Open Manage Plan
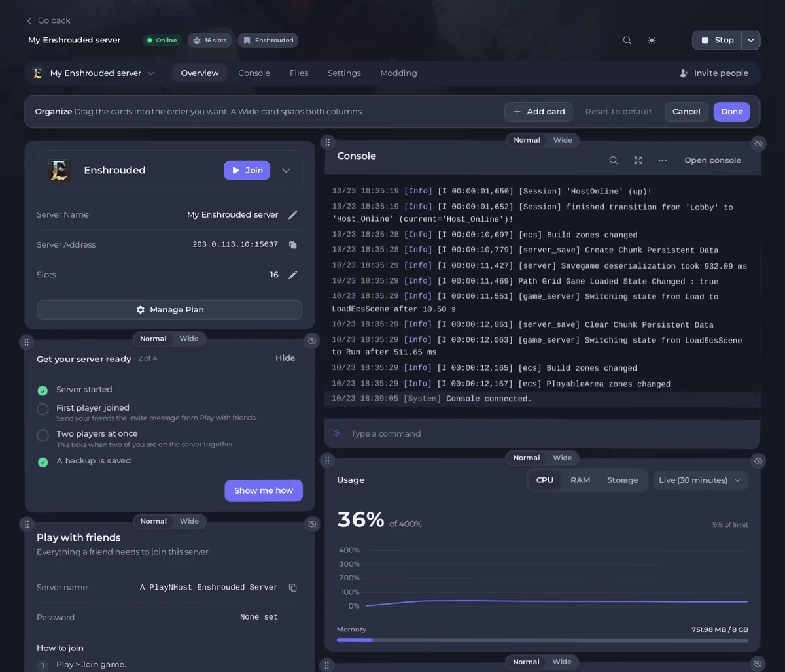The height and width of the screenshot is (672, 785). (169, 310)
